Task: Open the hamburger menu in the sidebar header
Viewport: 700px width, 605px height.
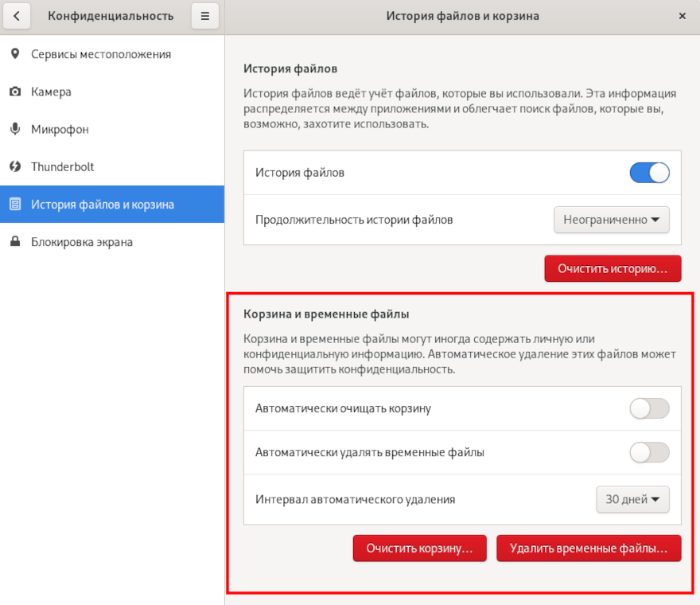Action: click(204, 16)
